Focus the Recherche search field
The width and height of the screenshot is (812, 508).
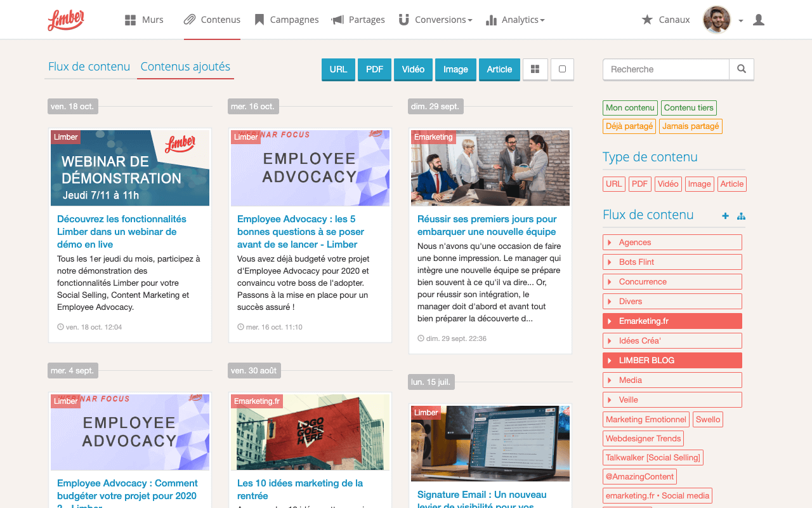tap(666, 69)
